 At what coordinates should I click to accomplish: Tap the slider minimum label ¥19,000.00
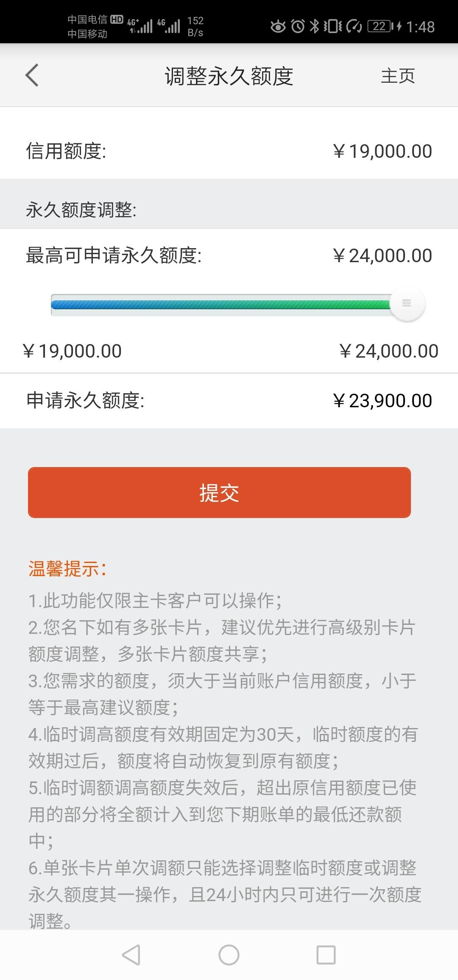click(72, 351)
